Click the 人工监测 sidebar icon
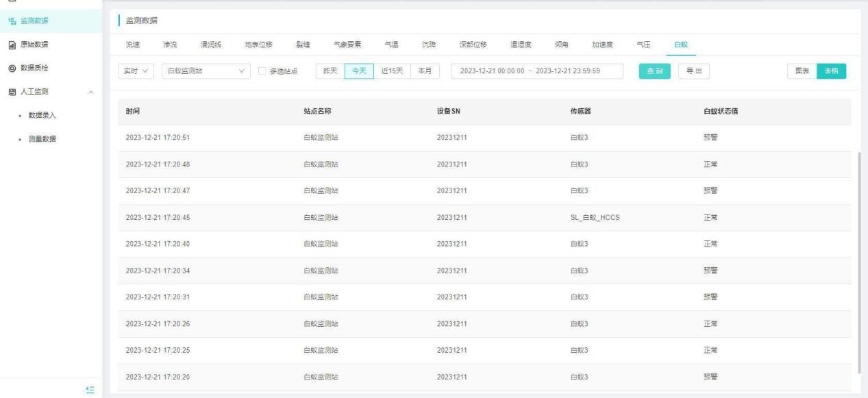 pos(12,92)
